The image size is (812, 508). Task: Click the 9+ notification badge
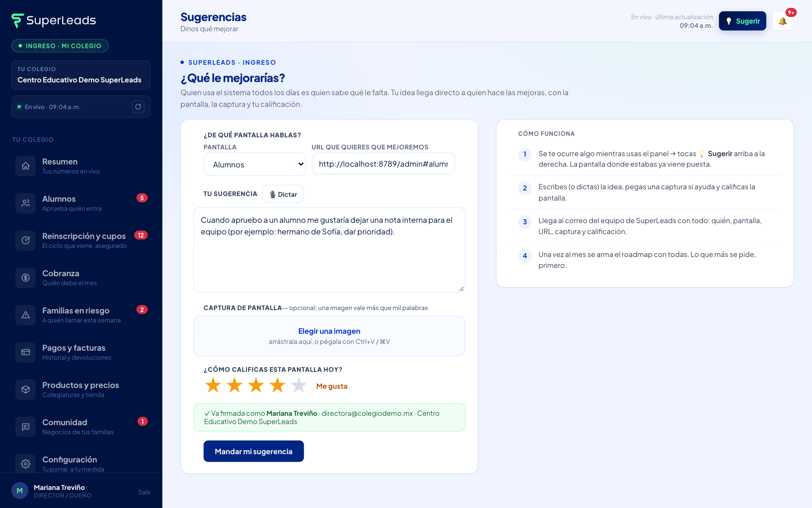click(791, 12)
